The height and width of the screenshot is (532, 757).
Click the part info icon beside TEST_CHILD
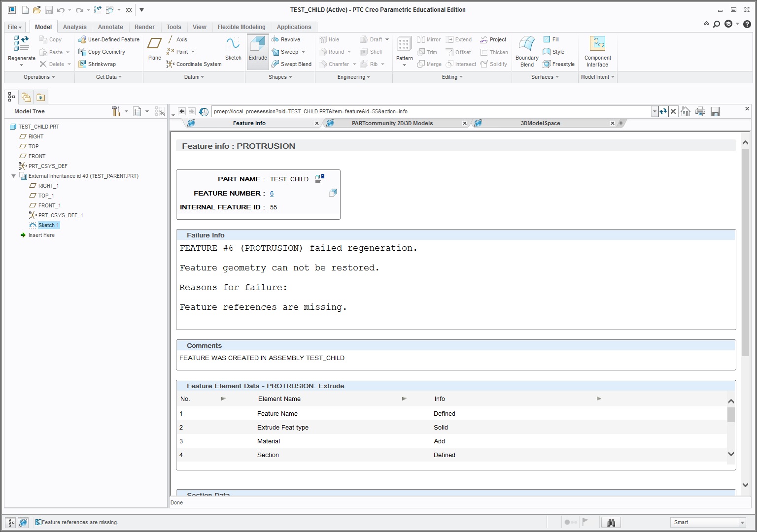pyautogui.click(x=319, y=178)
